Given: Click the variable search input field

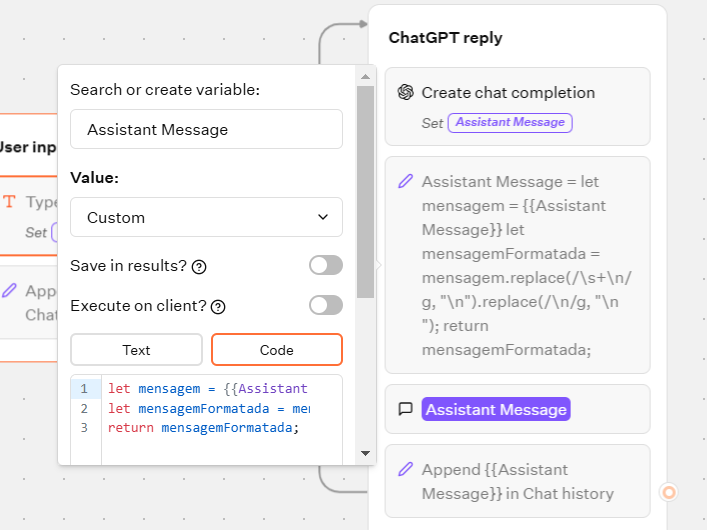Looking at the screenshot, I should pyautogui.click(x=206, y=129).
